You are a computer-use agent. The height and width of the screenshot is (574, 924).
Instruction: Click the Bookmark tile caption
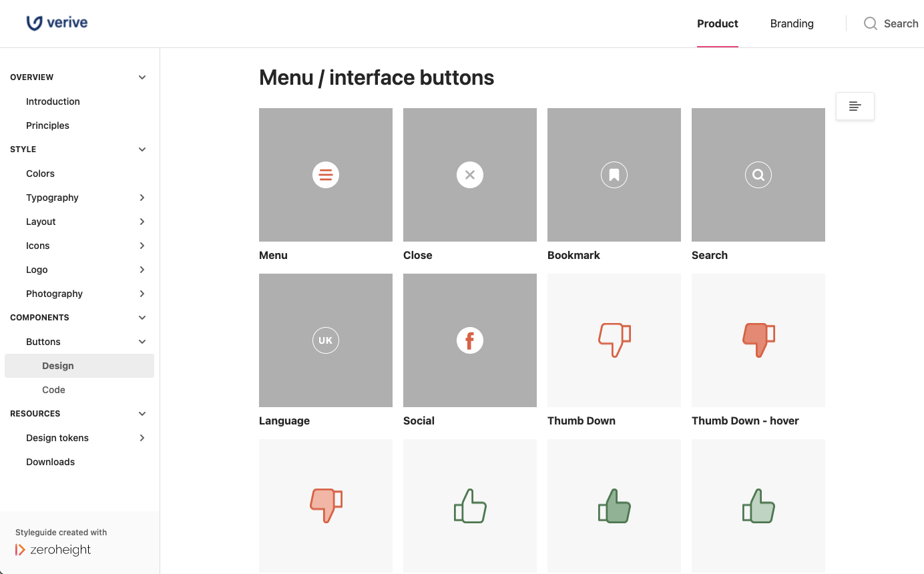pos(573,255)
